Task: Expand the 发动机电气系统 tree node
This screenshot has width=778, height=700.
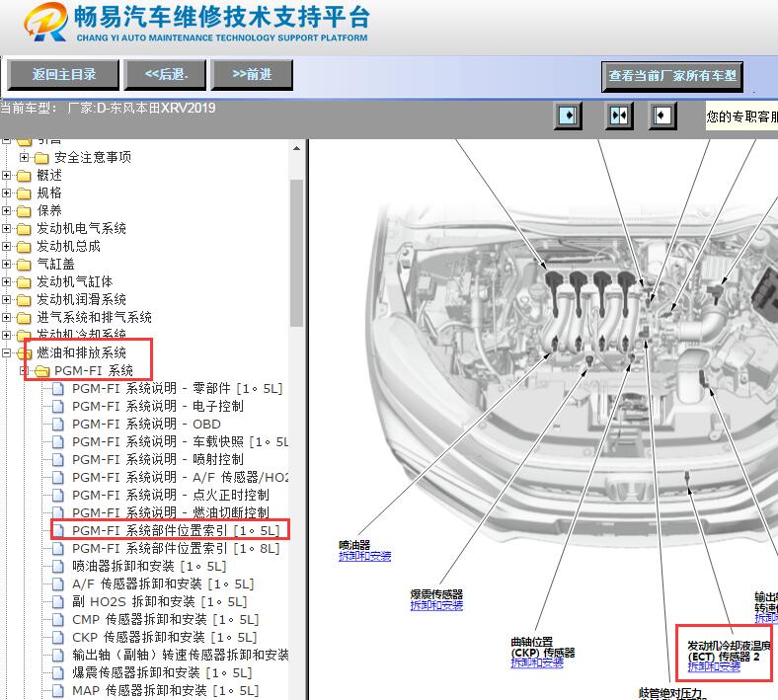Action: (x=7, y=229)
